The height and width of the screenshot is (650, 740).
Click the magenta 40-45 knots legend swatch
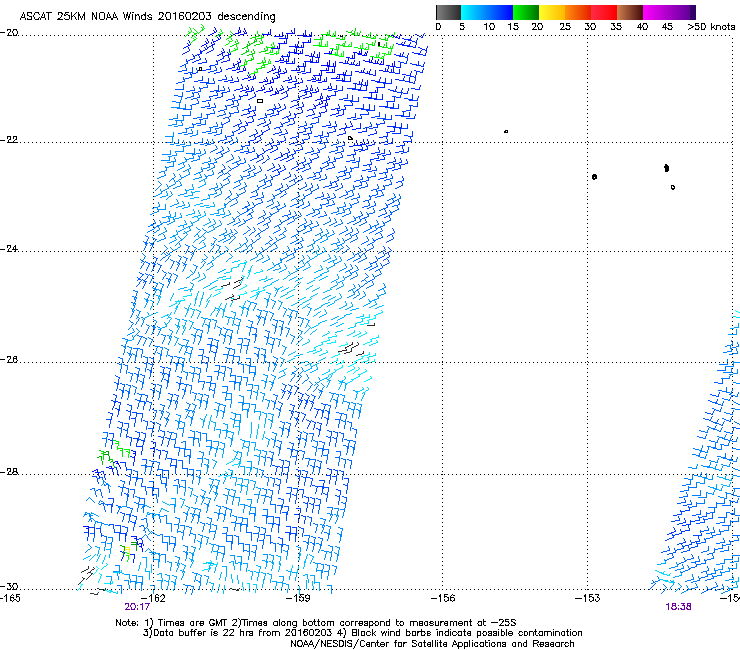(657, 12)
